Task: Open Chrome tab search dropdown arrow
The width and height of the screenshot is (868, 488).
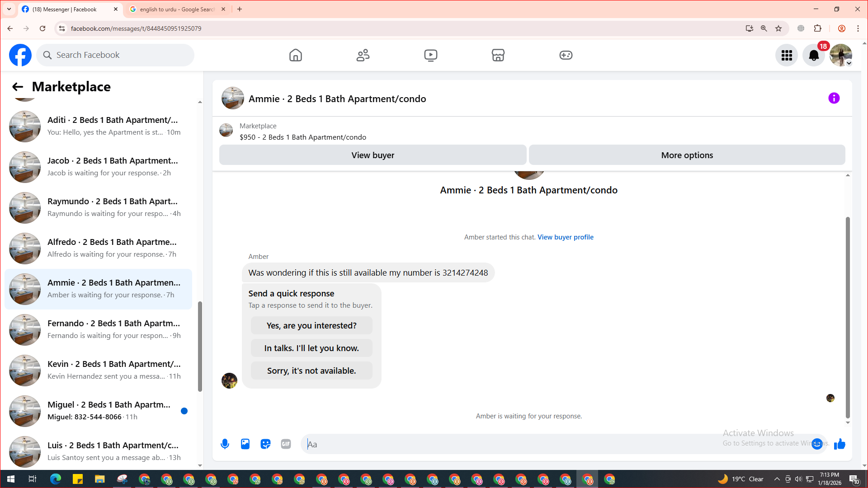Action: coord(9,9)
